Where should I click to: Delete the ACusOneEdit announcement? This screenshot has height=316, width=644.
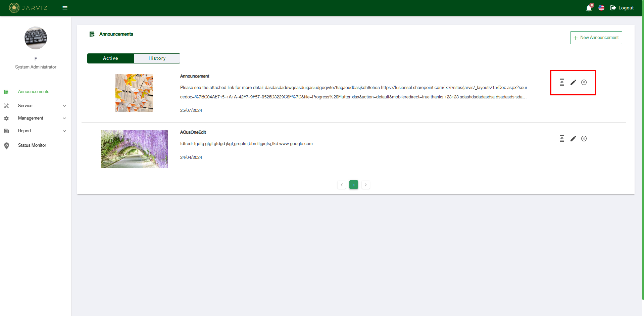pyautogui.click(x=584, y=138)
